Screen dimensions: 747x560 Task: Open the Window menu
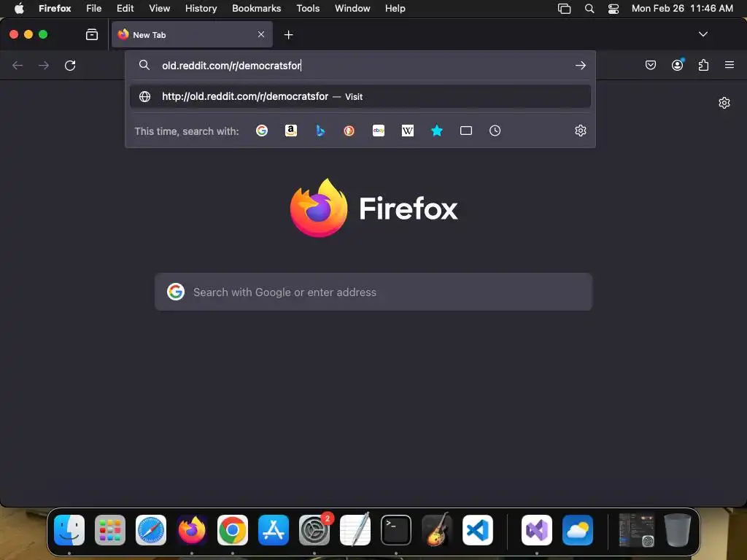[352, 9]
